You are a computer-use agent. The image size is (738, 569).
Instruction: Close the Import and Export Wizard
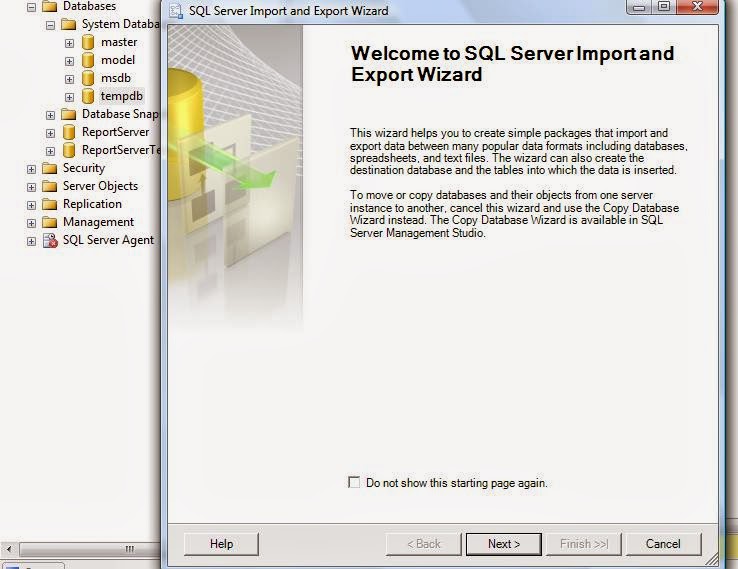pyautogui.click(x=698, y=7)
